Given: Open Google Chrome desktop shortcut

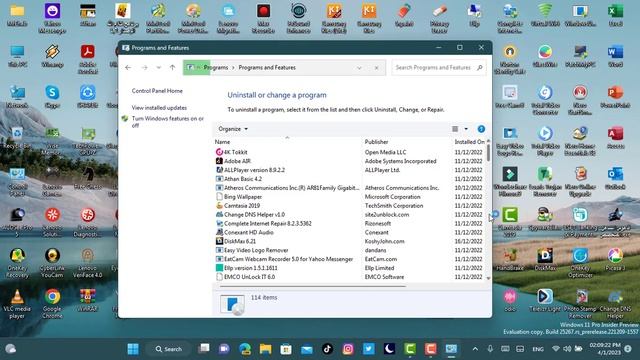Looking at the screenshot, I should pos(52,304).
